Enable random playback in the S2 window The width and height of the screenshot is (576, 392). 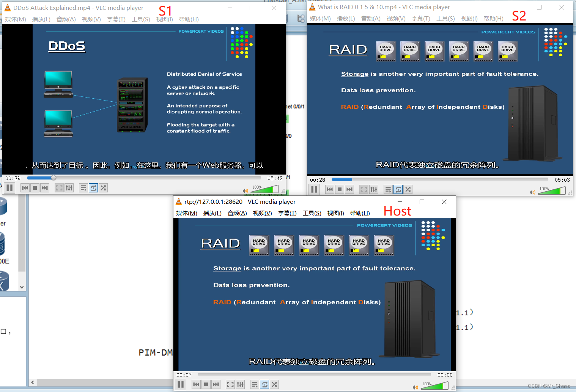[x=408, y=189]
